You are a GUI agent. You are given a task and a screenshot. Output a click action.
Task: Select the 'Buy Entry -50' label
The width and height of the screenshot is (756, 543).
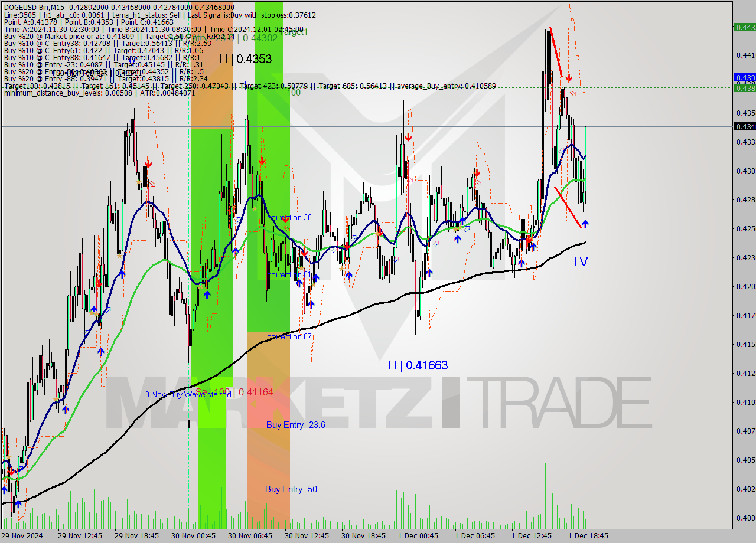click(x=291, y=489)
